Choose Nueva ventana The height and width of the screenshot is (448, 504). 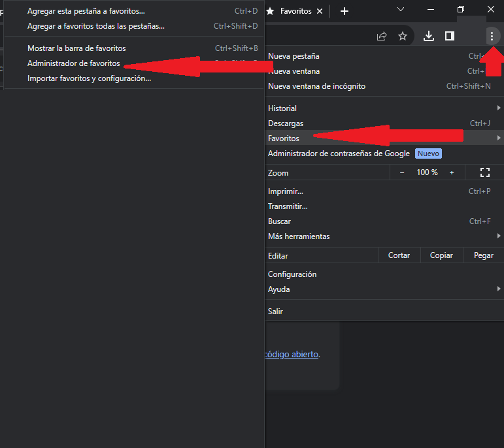tap(384, 71)
